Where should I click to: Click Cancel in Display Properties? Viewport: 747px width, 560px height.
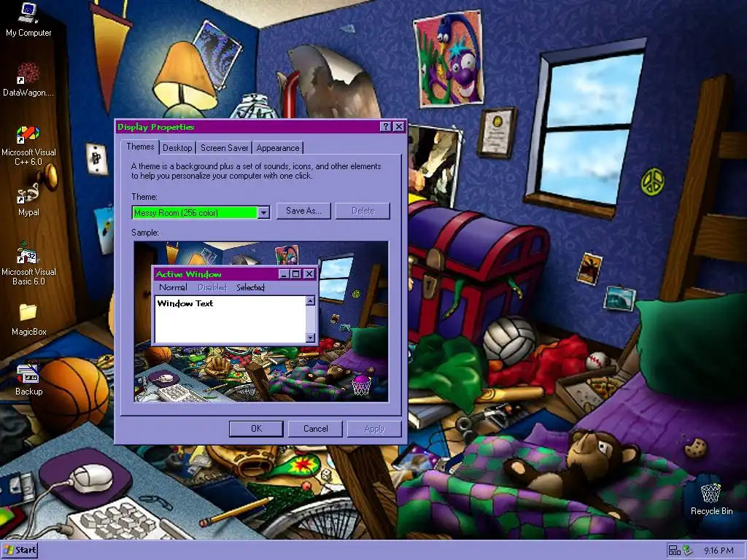click(x=315, y=429)
